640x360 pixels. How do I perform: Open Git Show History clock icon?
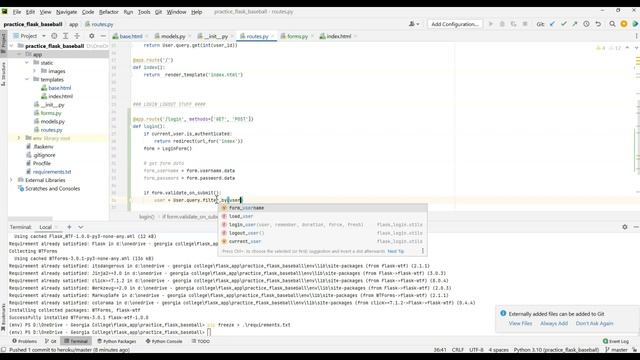586,24
